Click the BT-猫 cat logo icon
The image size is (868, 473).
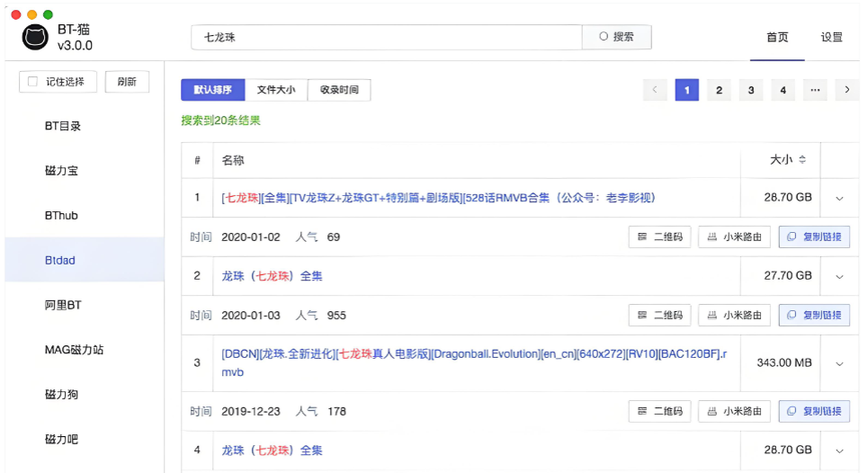[x=35, y=38]
